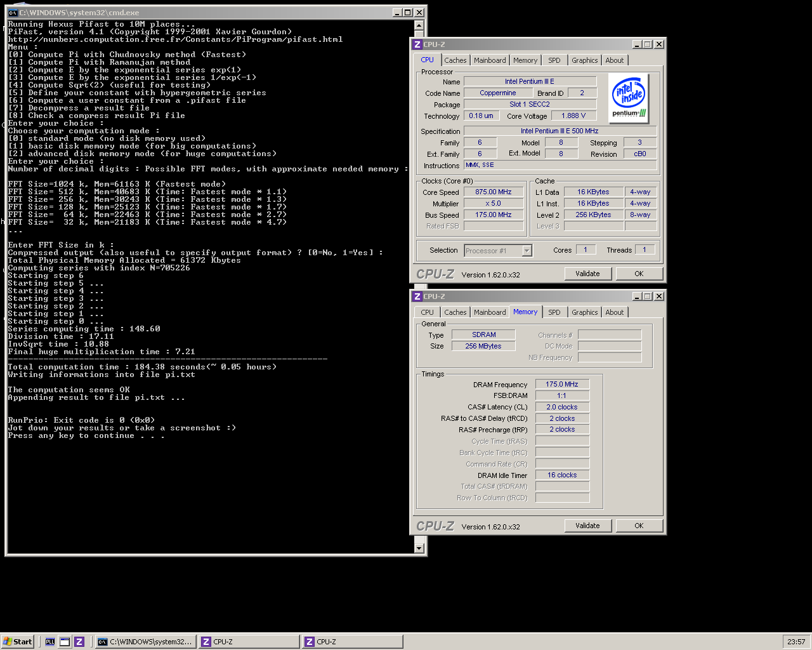
Task: Click the Multiplier value 'x 5.0'
Action: point(494,203)
